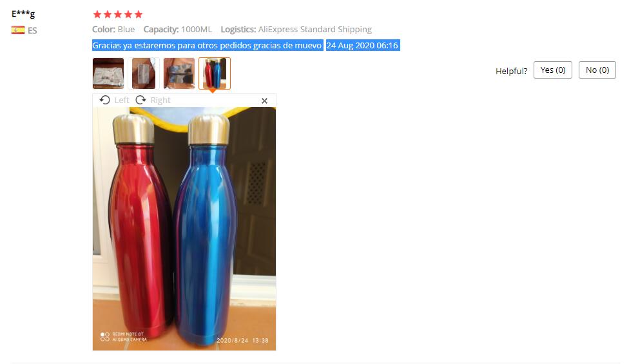Image resolution: width=629 pixels, height=364 pixels.
Task: Open the third review photo thumbnail
Action: 179,73
